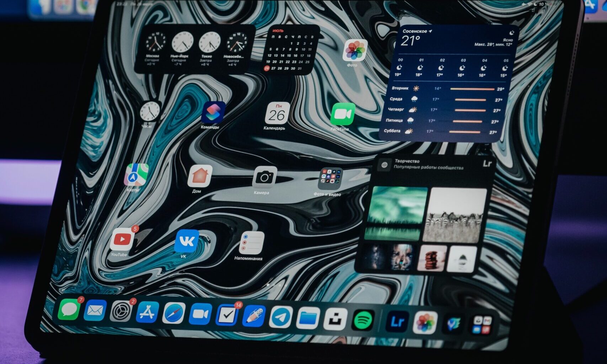This screenshot has width=607, height=364.
Task: Launch FaceTime from the home screen
Action: coord(342,114)
